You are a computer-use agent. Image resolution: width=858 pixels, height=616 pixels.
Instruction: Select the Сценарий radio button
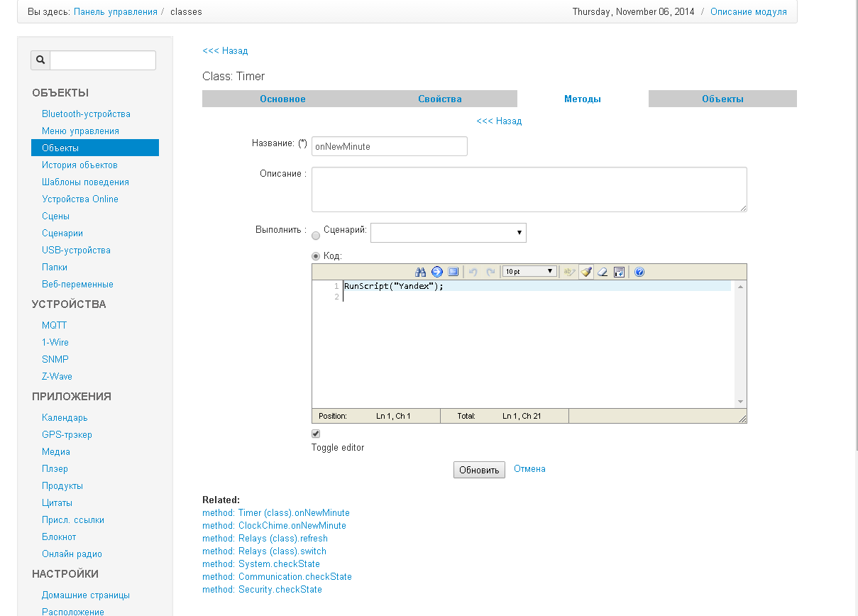316,236
